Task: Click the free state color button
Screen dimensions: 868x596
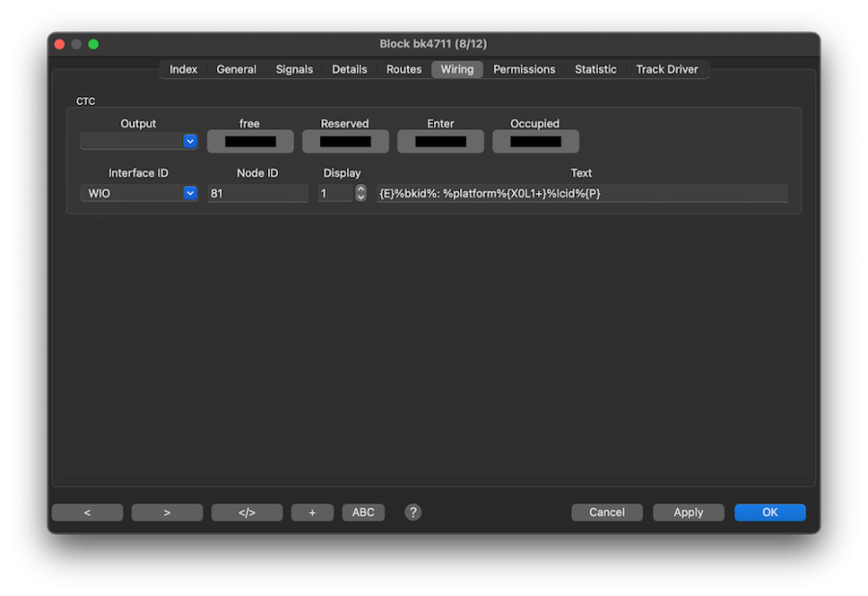Action: click(250, 142)
